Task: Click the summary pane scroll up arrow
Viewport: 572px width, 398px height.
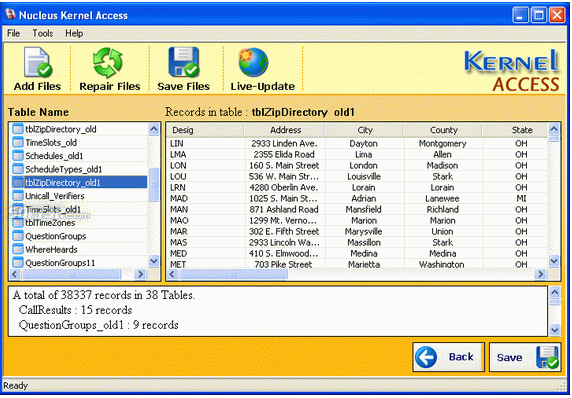Action: coord(555,292)
